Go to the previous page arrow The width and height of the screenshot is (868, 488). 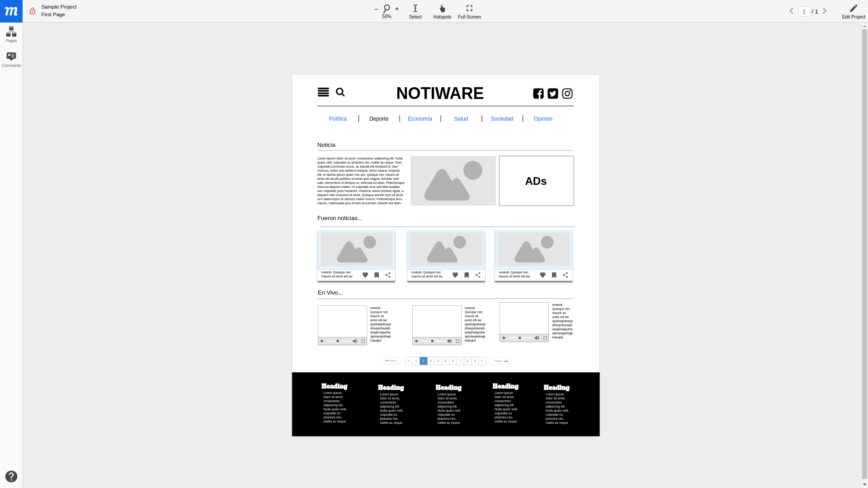[x=792, y=11]
